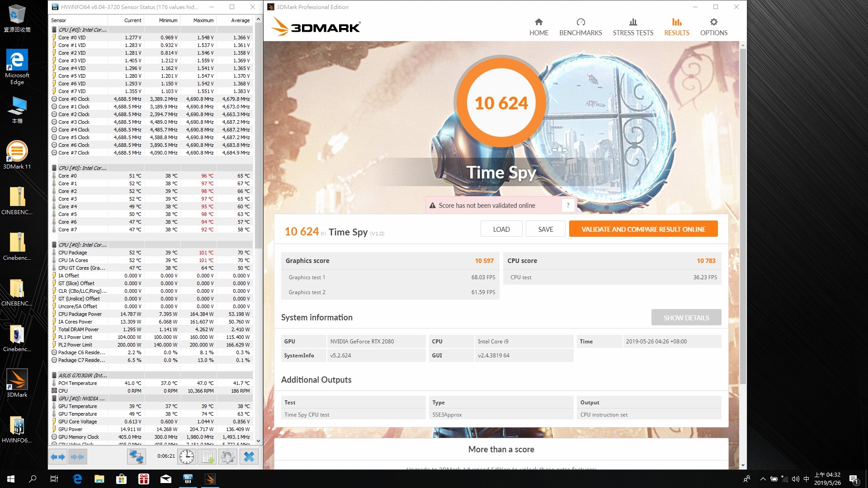Select the Core #0 VID row

(x=151, y=38)
